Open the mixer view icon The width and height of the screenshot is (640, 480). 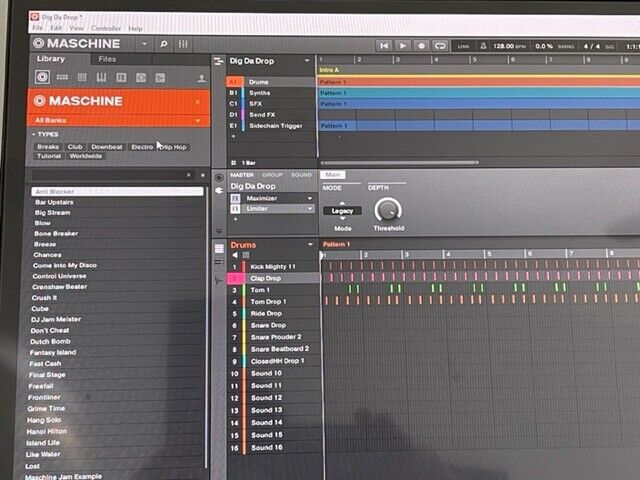pos(183,44)
